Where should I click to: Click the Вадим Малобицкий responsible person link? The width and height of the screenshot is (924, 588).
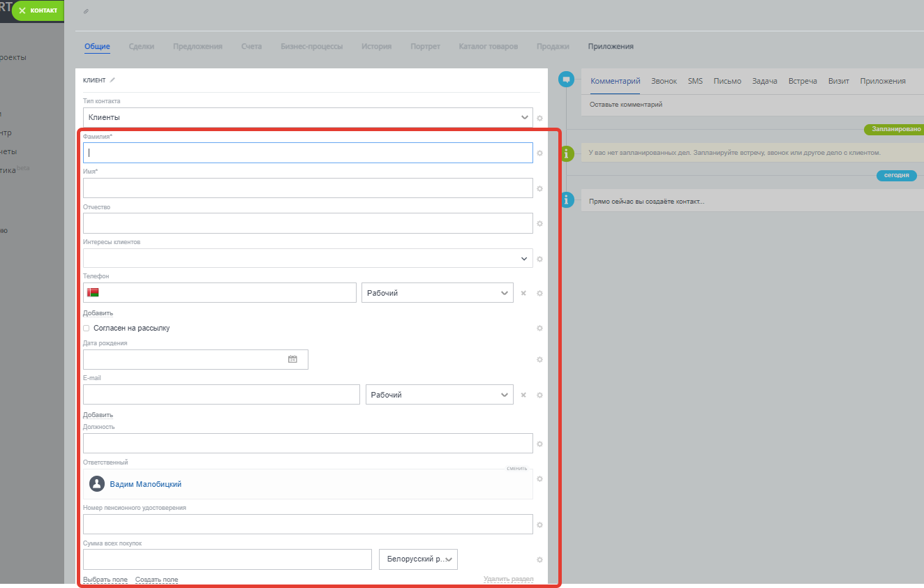click(145, 484)
